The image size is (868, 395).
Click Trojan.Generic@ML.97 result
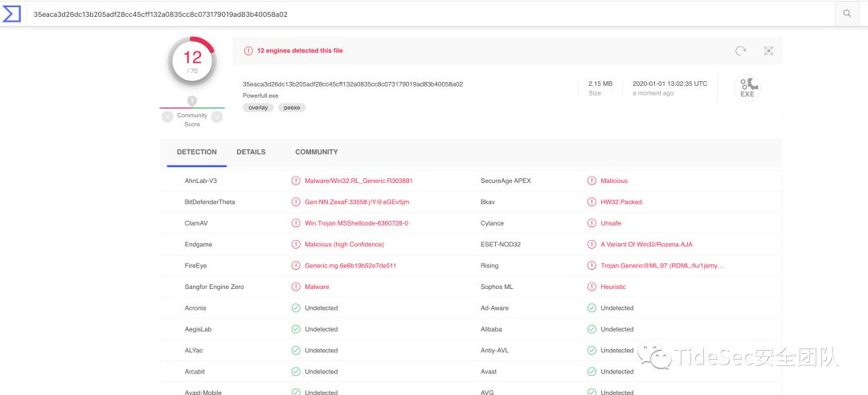click(662, 266)
